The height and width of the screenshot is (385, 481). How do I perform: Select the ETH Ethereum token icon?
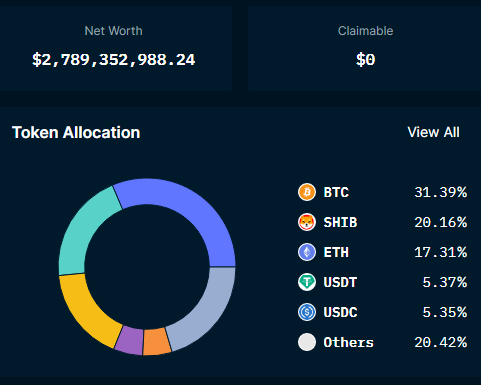click(307, 252)
